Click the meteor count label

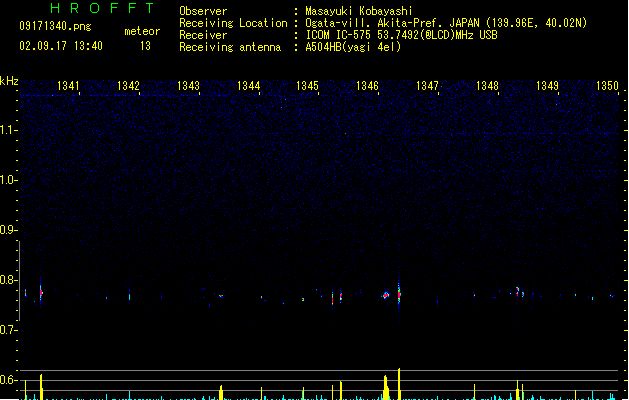tap(142, 31)
